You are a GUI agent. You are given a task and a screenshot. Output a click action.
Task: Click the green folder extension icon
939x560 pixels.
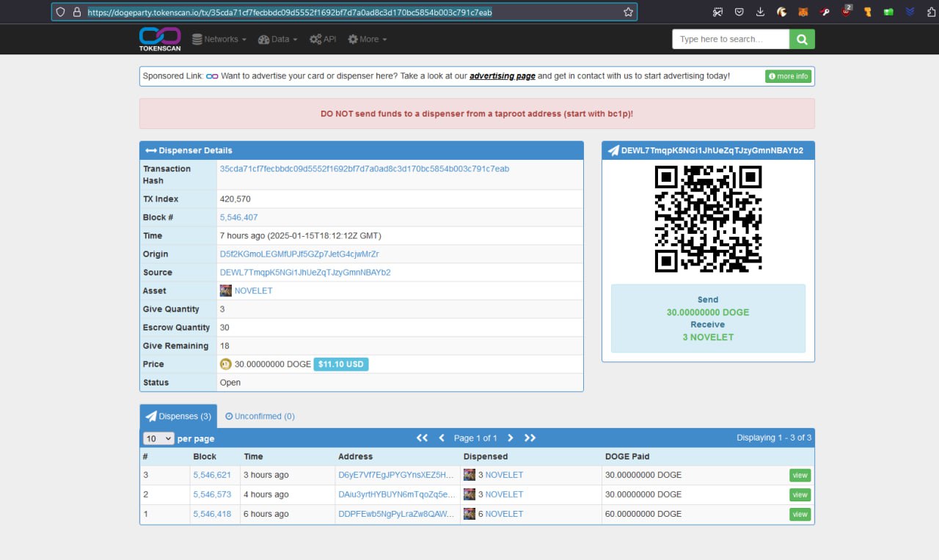point(888,12)
